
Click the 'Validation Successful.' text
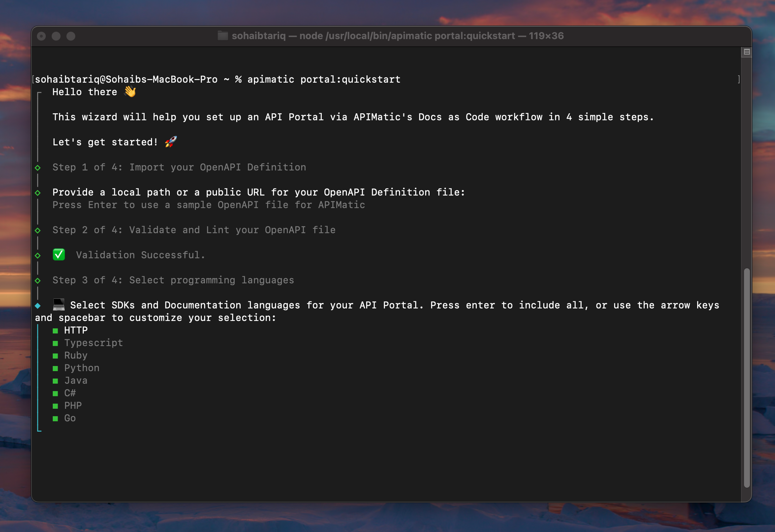140,255
